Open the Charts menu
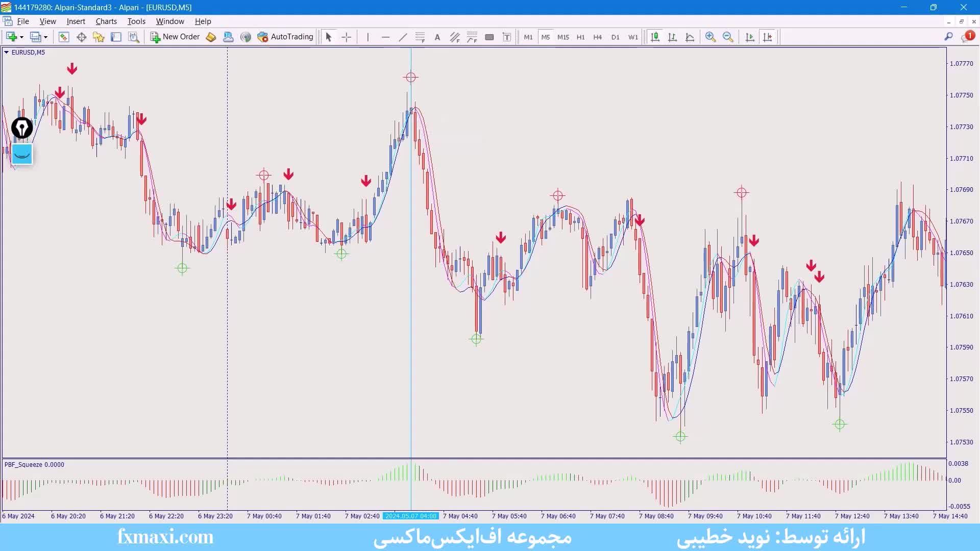 [106, 21]
